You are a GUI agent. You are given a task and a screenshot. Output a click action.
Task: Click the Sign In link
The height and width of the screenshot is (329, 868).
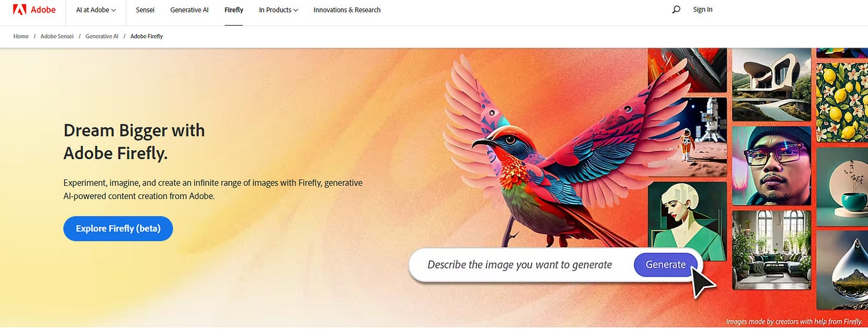pyautogui.click(x=703, y=10)
